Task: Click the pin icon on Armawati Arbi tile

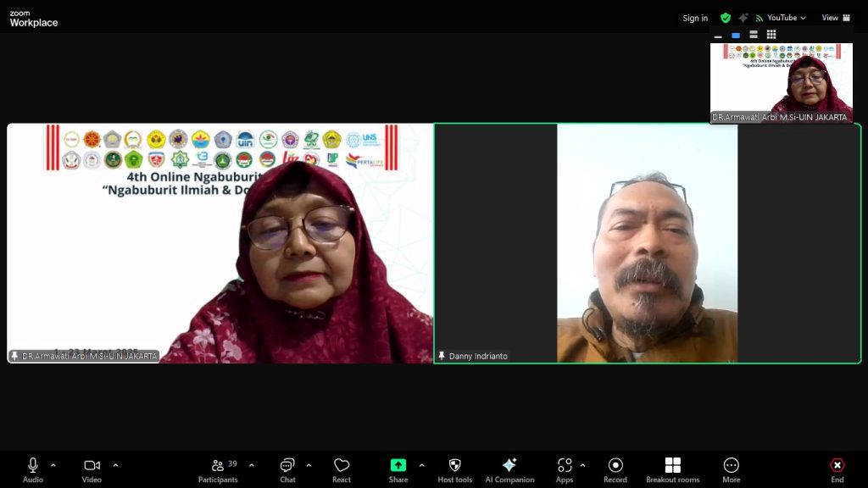Action: [14, 356]
